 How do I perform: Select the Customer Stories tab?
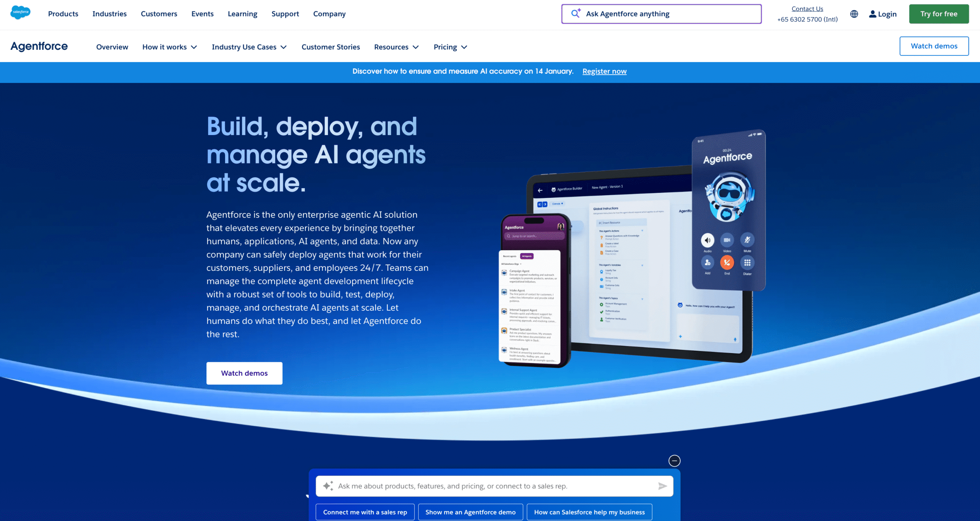(331, 47)
